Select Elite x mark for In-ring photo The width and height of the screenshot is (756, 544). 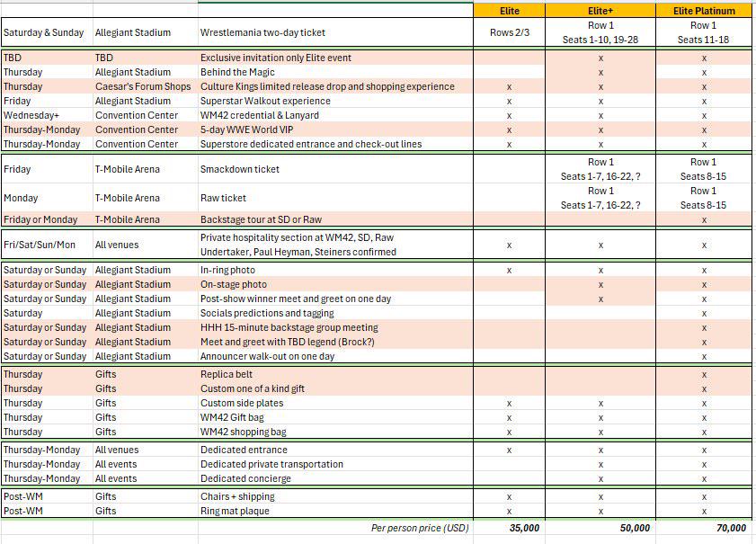[509, 271]
